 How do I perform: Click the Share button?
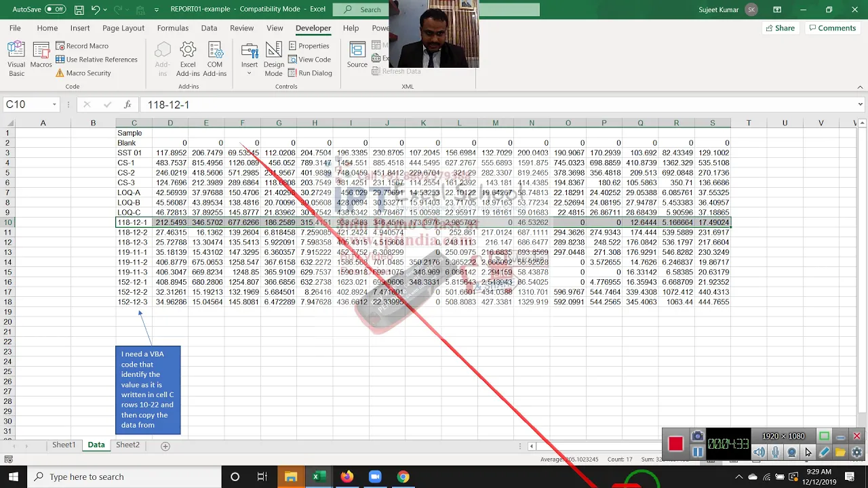(x=780, y=28)
